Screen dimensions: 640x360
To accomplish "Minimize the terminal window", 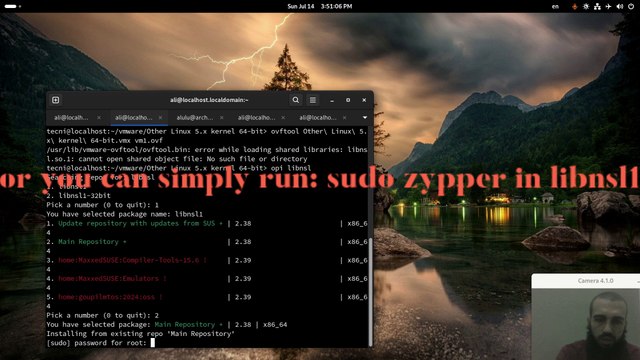I will tap(332, 100).
